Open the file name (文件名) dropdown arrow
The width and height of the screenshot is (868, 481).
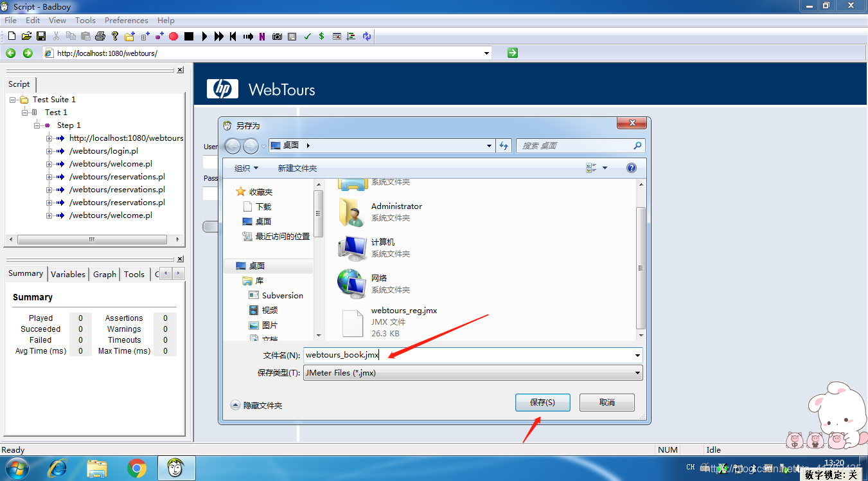click(x=637, y=355)
